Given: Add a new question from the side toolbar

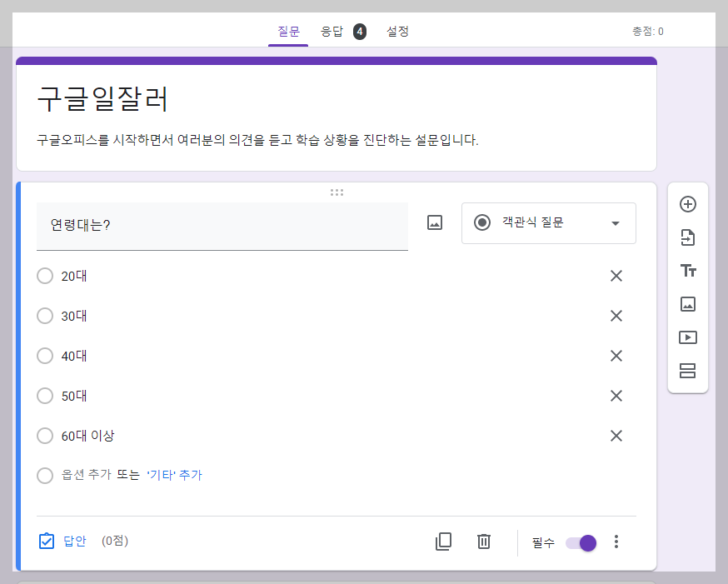Looking at the screenshot, I should 688,204.
